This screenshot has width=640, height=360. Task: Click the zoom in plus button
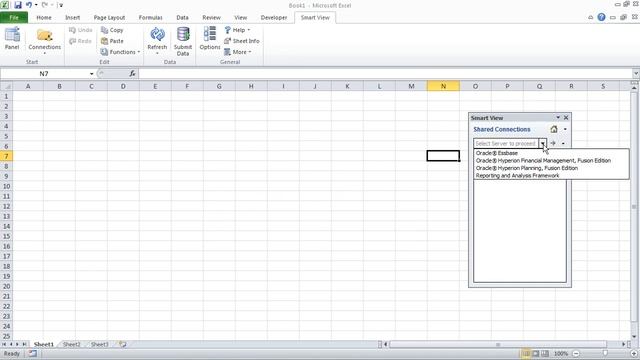(634, 353)
